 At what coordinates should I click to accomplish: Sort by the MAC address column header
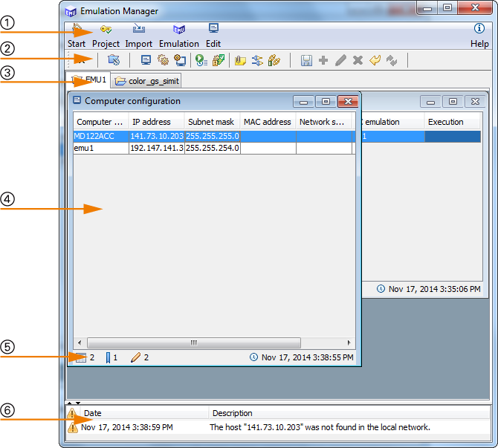click(268, 122)
